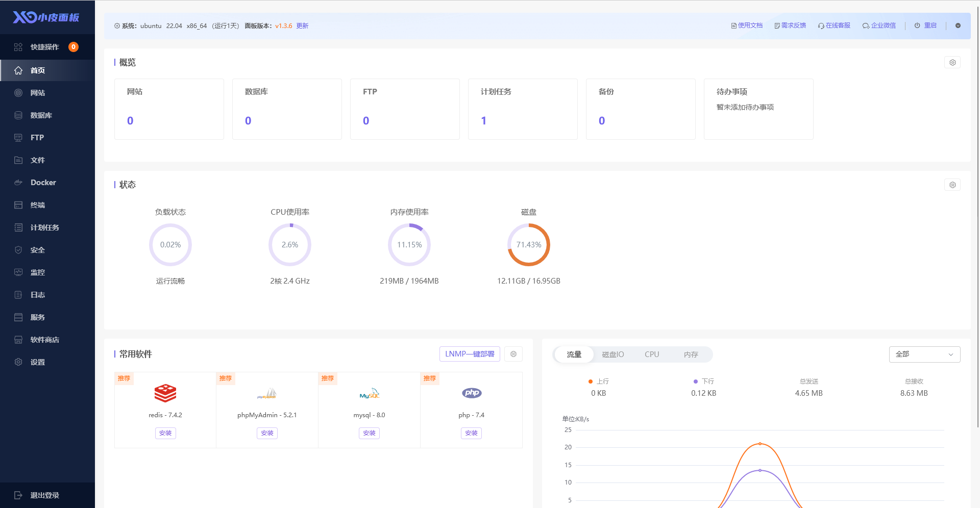Select 计划任务 in the sidebar menu
This screenshot has width=980, height=508.
tap(45, 227)
